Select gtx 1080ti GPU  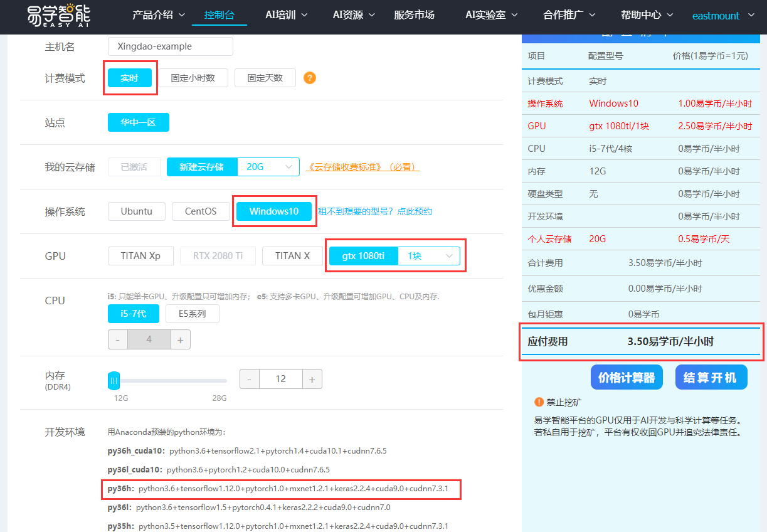pos(363,256)
